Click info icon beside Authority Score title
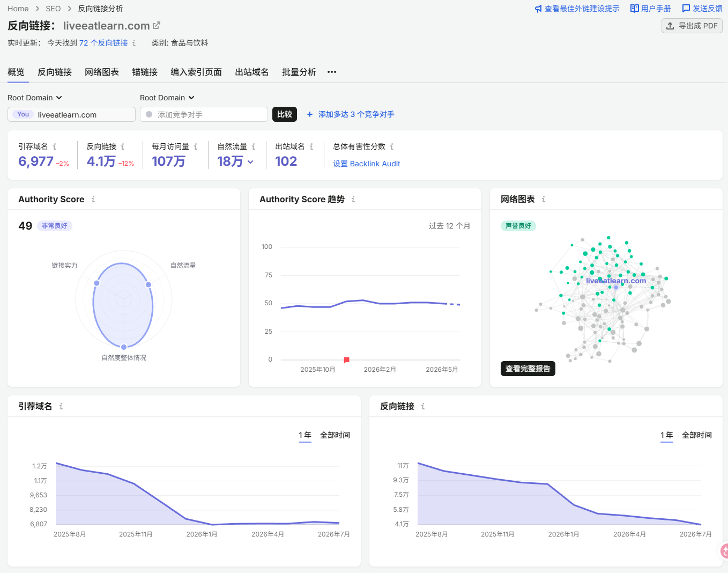The height and width of the screenshot is (573, 728). (x=93, y=199)
